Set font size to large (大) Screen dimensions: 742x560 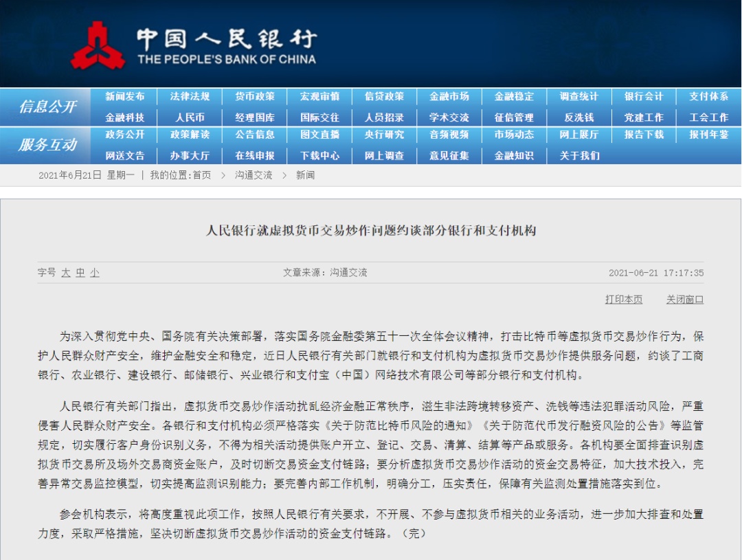coord(65,273)
